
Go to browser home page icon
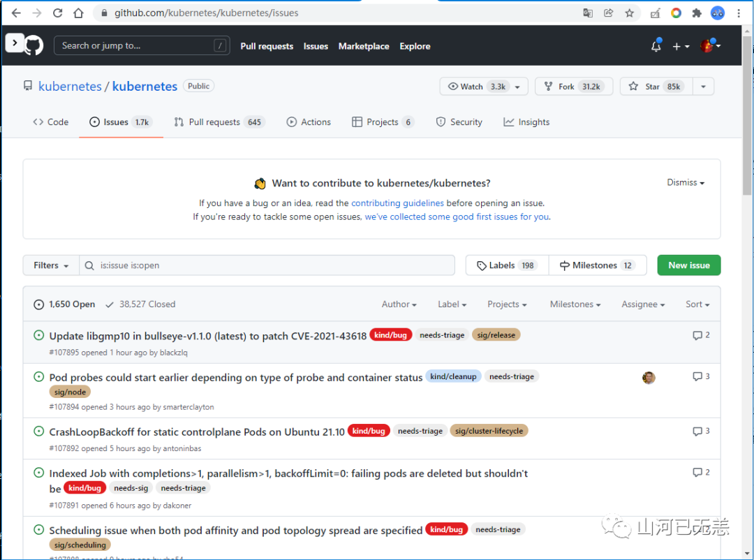78,13
